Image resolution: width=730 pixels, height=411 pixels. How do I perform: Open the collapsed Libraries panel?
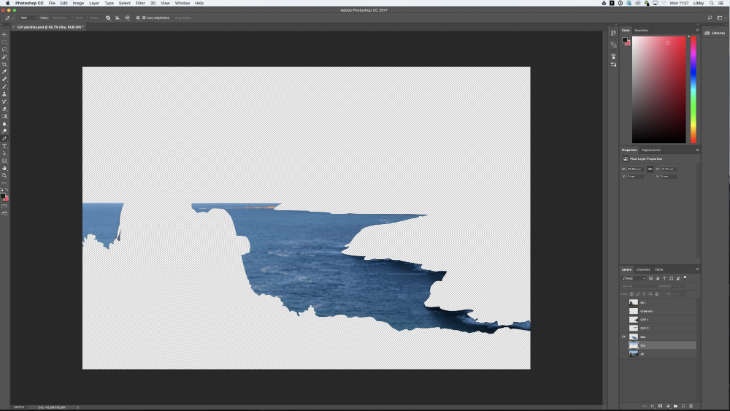(714, 33)
